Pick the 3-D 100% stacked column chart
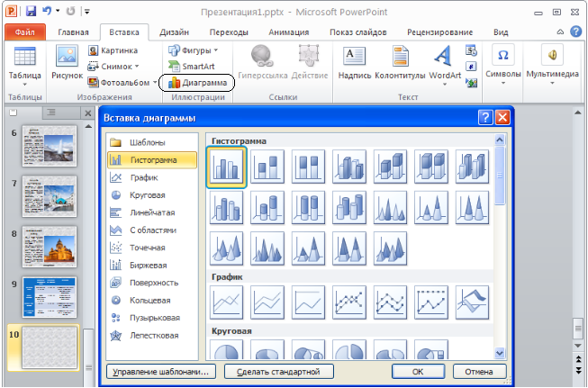This screenshot has width=588, height=388. tap(431, 167)
